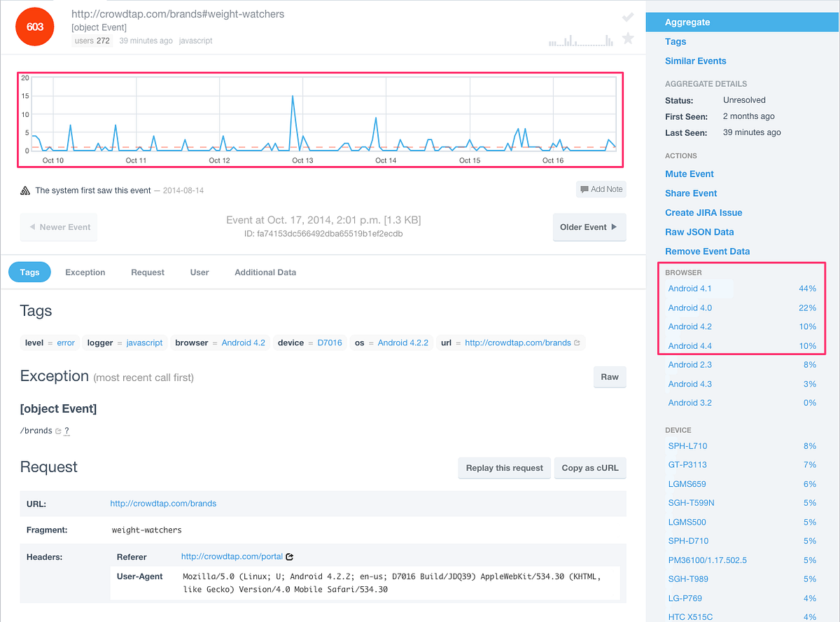Click the error level tag value
Image resolution: width=840 pixels, height=622 pixels.
66,343
